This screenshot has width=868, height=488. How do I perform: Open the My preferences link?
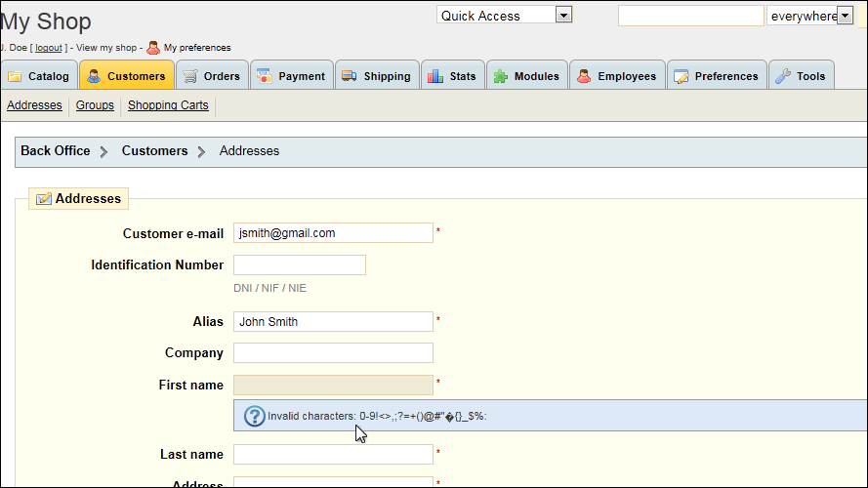pos(197,48)
